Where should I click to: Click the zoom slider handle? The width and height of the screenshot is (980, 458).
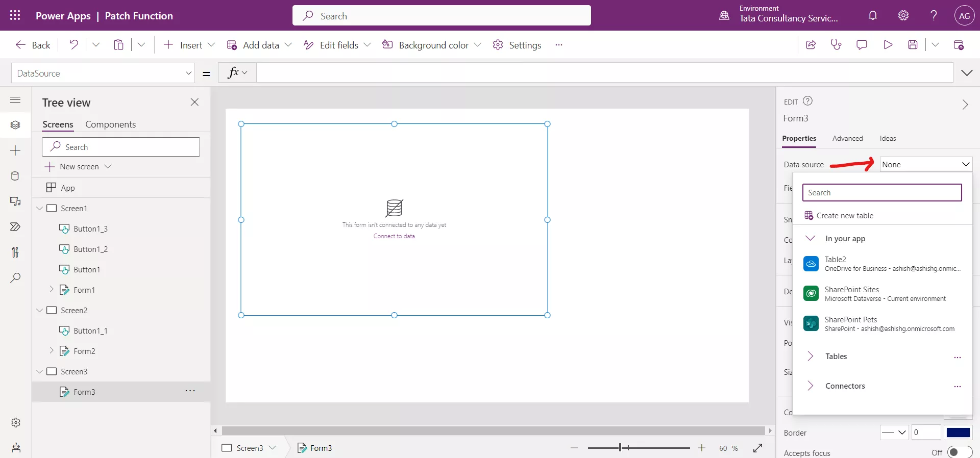coord(620,447)
